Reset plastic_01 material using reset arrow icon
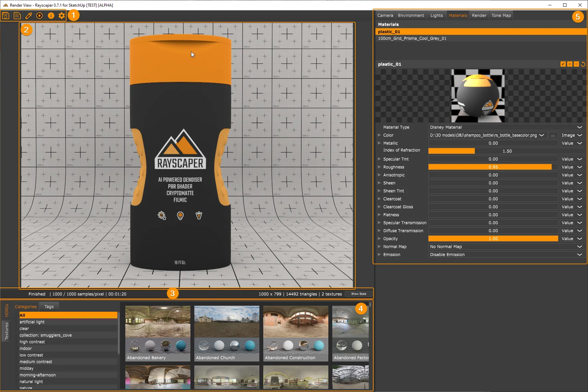The height and width of the screenshot is (392, 588). click(583, 64)
